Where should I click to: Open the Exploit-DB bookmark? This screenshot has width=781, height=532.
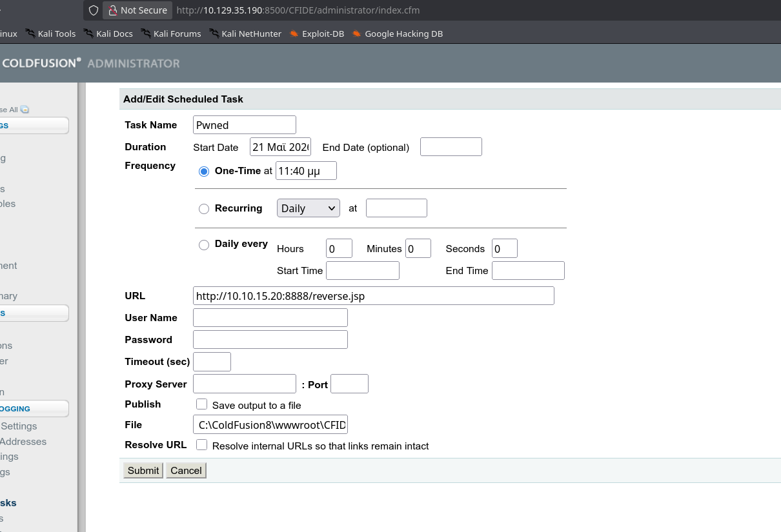pos(316,34)
